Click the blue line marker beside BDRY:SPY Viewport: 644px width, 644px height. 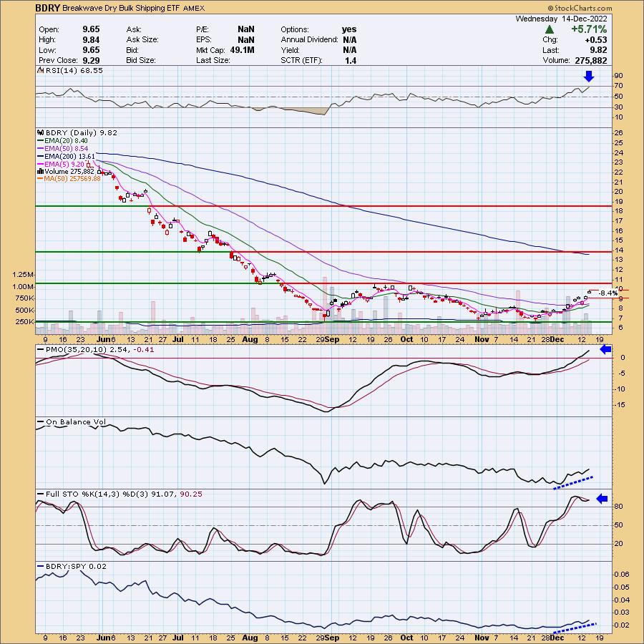pos(41,567)
